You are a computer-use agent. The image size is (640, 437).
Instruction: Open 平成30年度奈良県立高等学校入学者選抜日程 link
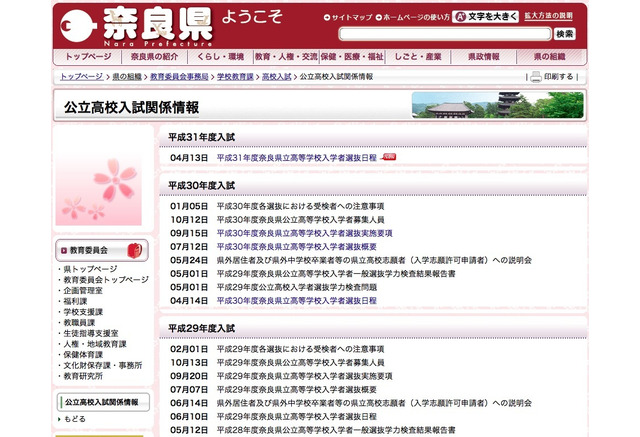[x=296, y=301]
